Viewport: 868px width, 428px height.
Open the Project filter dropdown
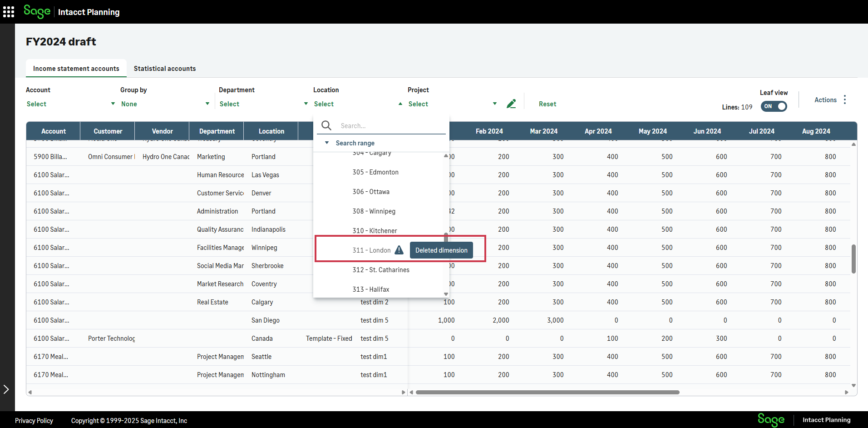[x=452, y=104]
